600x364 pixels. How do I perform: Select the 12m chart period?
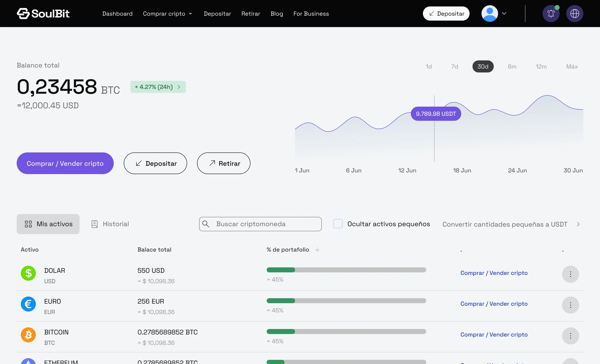pos(541,66)
